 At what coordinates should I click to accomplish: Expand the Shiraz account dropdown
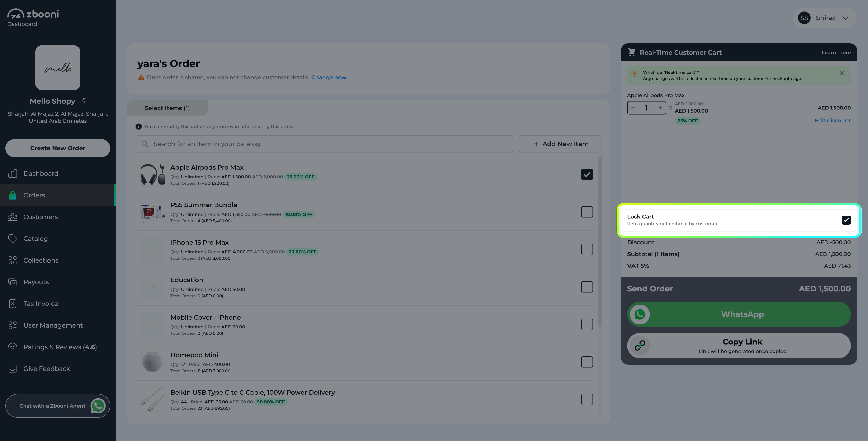click(845, 18)
